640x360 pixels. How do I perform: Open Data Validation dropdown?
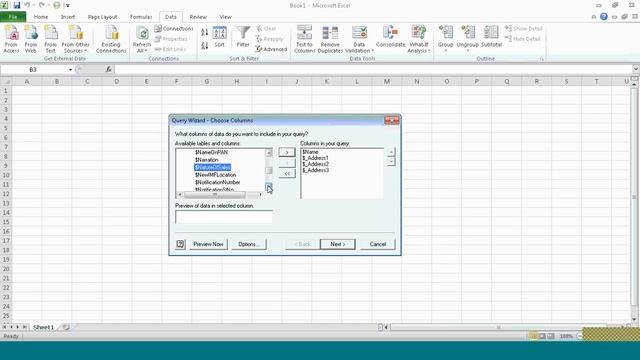pos(359,48)
